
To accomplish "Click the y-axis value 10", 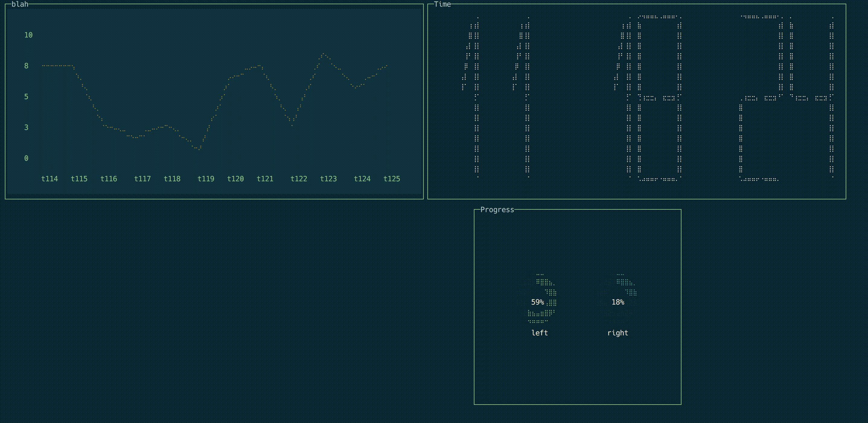I will coord(28,35).
